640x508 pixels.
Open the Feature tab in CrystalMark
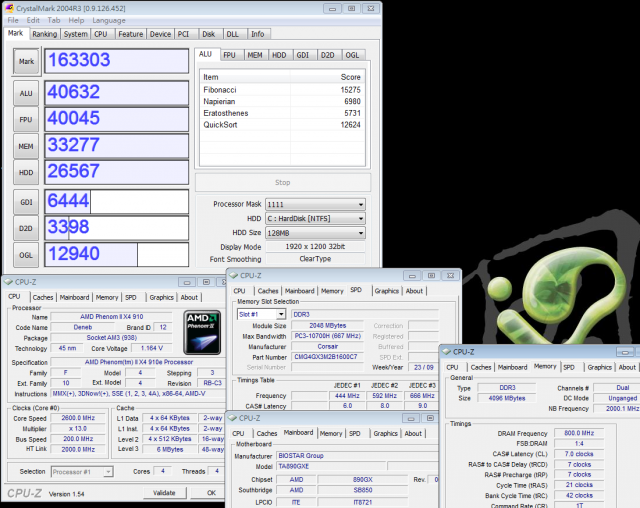[131, 34]
